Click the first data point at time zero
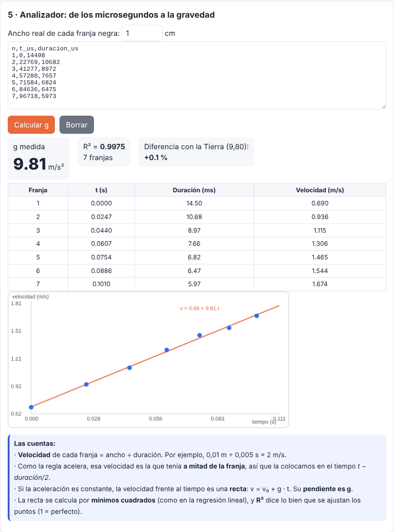The height and width of the screenshot is (532, 394). point(31,407)
